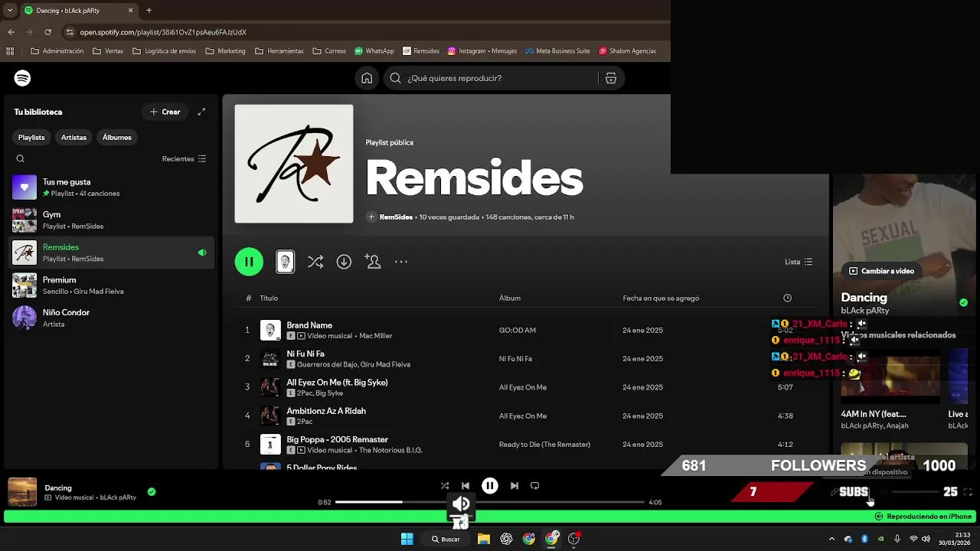Open the Recientes sort dropdown
This screenshot has width=980, height=551.
[x=184, y=159]
